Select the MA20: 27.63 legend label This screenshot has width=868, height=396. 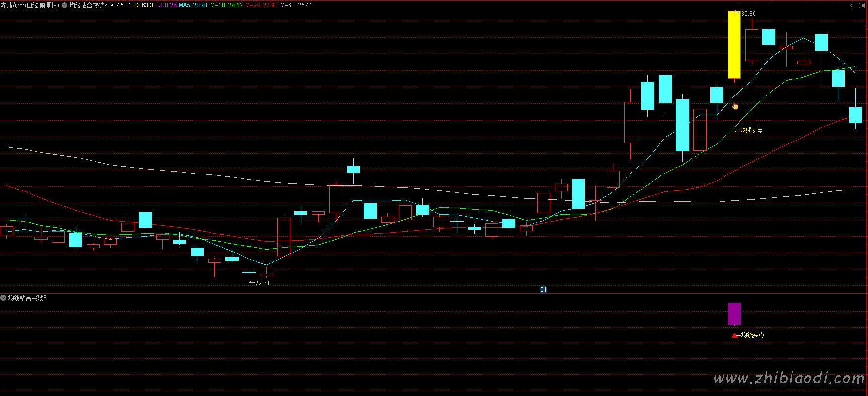261,5
